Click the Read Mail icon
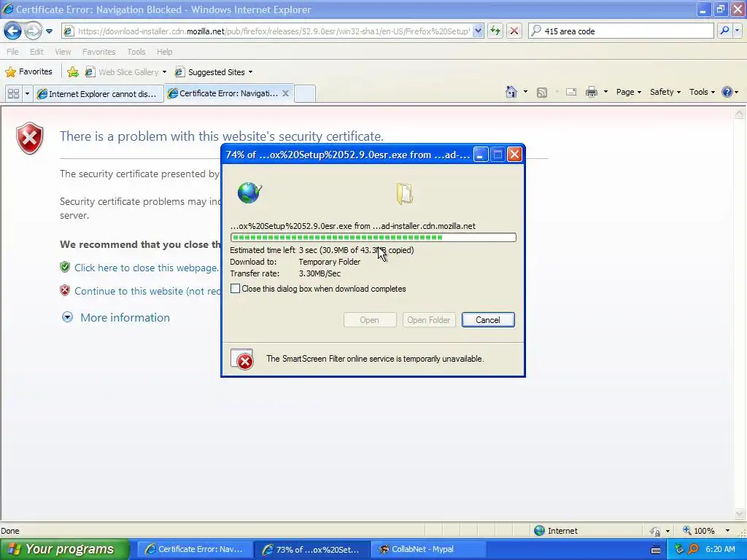This screenshot has width=747, height=560. click(571, 92)
